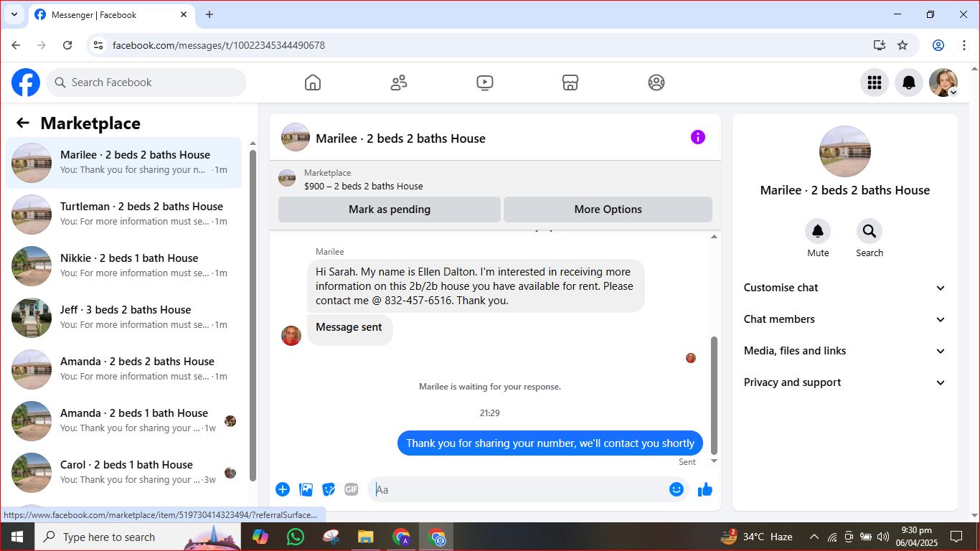Screen dimensions: 980x551
Task: Click the purple conversation information icon
Action: coord(698,137)
